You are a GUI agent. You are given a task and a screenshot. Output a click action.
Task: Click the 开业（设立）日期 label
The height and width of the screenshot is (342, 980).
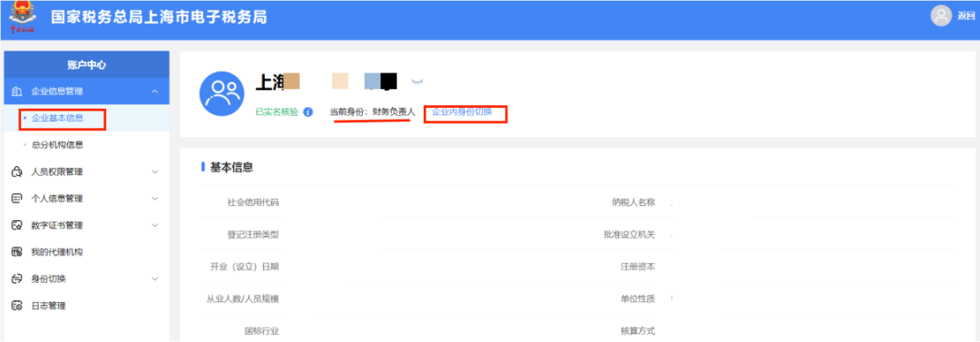[244, 267]
